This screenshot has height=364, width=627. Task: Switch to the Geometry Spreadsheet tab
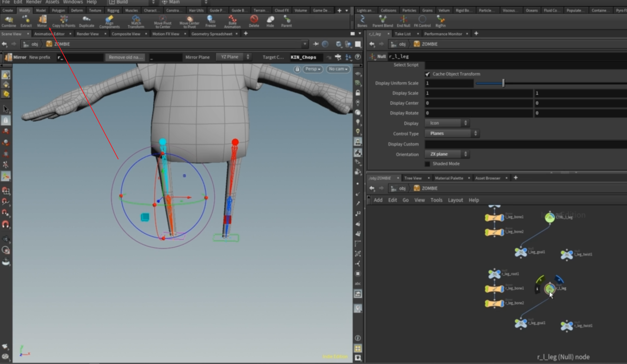212,34
